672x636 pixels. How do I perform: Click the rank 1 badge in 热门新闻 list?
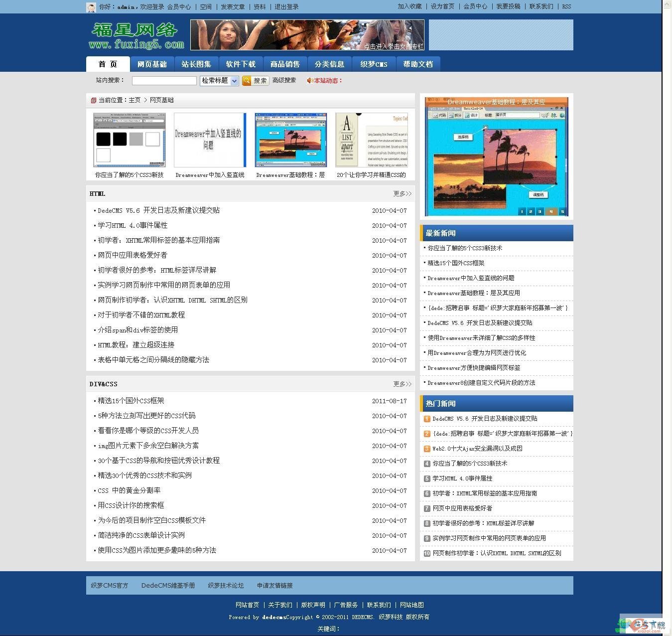click(427, 419)
